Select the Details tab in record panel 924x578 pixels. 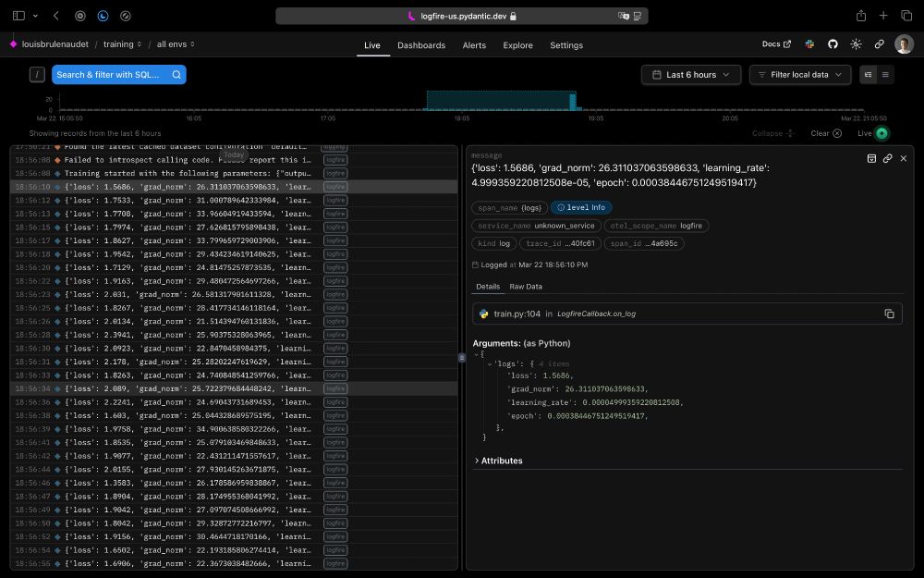[x=488, y=287]
